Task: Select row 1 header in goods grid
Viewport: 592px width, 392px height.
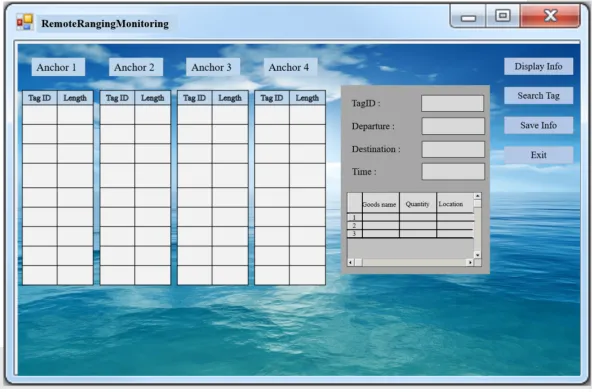Action: [355, 217]
